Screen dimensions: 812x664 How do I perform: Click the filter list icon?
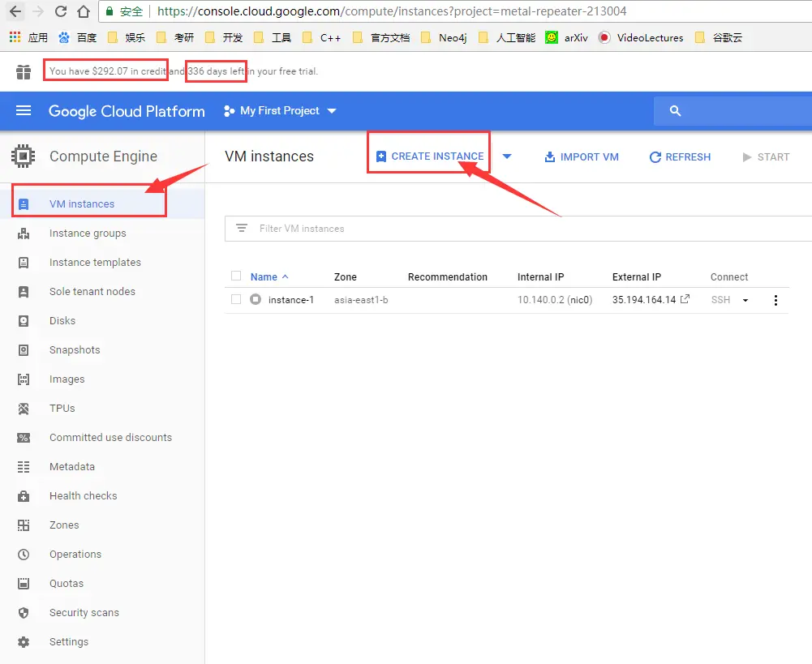click(241, 229)
